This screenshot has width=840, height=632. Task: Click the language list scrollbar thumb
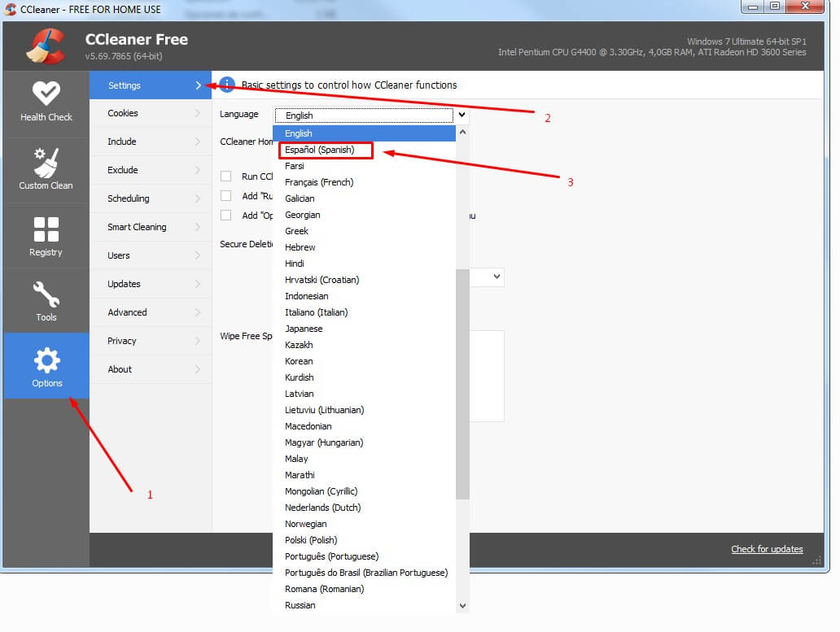pyautogui.click(x=463, y=384)
